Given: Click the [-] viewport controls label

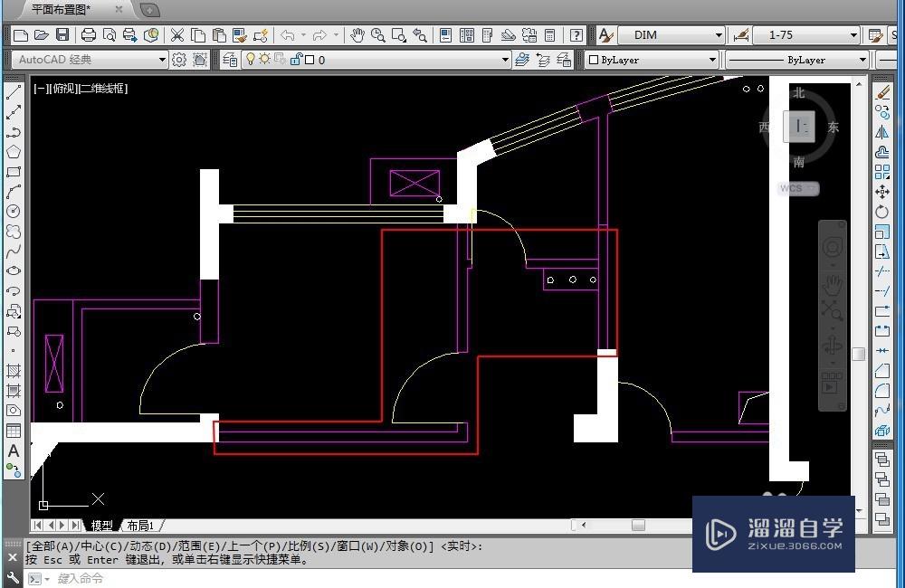Looking at the screenshot, I should click(39, 89).
